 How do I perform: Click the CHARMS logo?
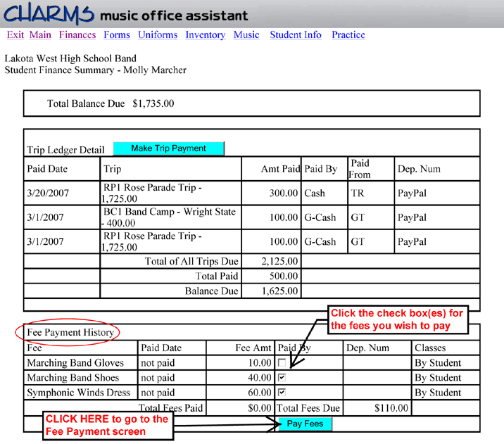tap(49, 13)
